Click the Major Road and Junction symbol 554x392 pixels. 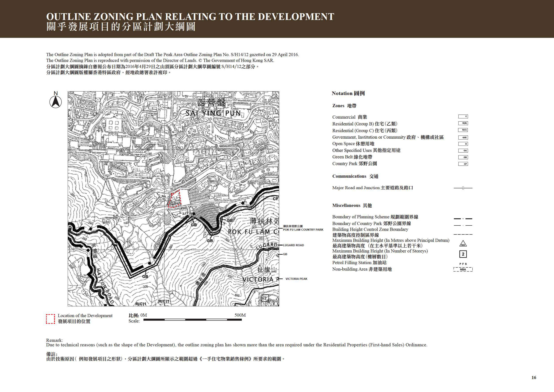[463, 188]
